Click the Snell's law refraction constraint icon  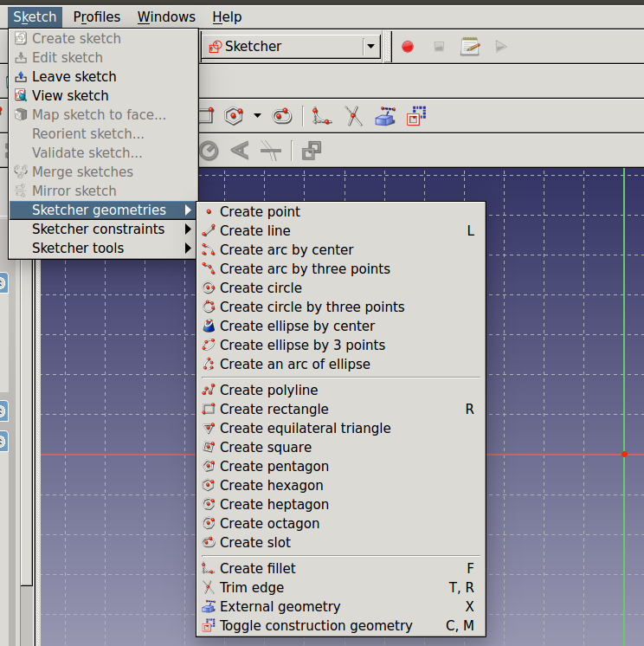(x=271, y=151)
